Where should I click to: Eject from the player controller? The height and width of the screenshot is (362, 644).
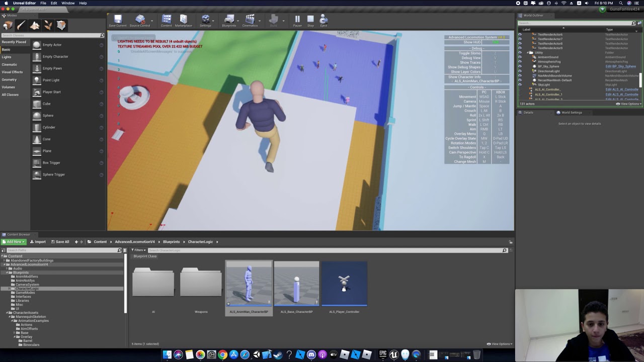point(324,21)
